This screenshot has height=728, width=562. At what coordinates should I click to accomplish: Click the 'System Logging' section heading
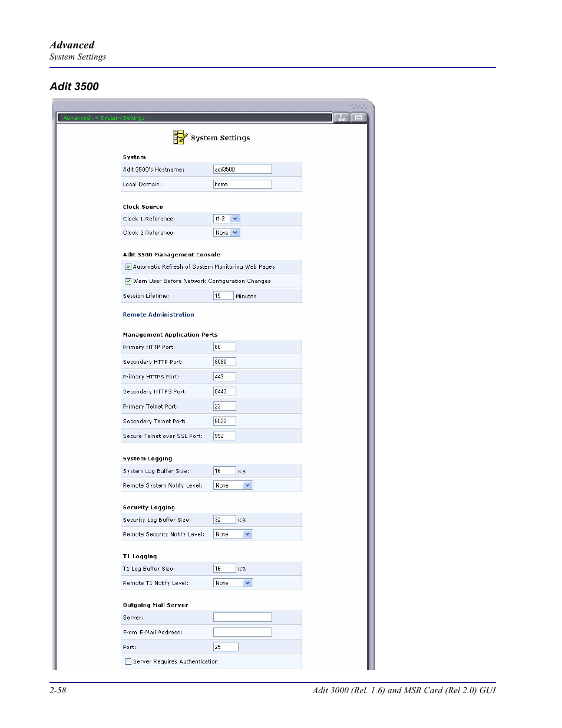(x=147, y=459)
